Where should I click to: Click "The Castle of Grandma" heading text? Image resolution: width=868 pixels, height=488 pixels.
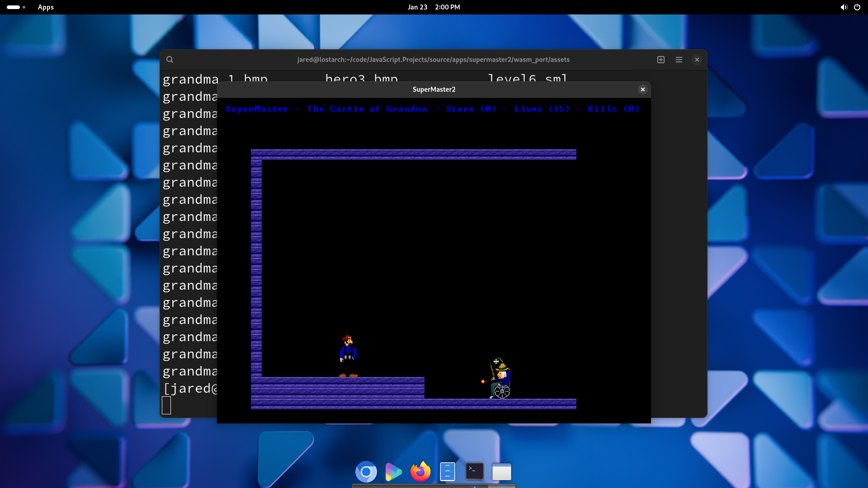point(367,109)
